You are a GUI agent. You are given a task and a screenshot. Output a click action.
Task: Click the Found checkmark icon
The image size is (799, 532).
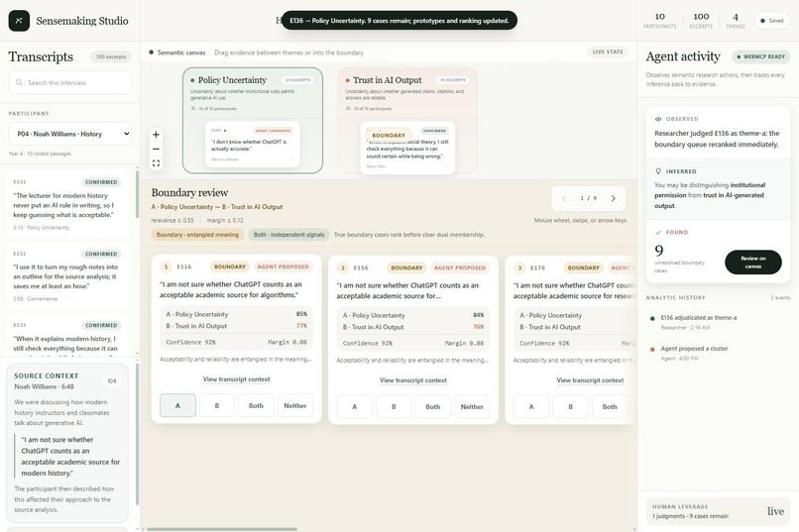658,232
